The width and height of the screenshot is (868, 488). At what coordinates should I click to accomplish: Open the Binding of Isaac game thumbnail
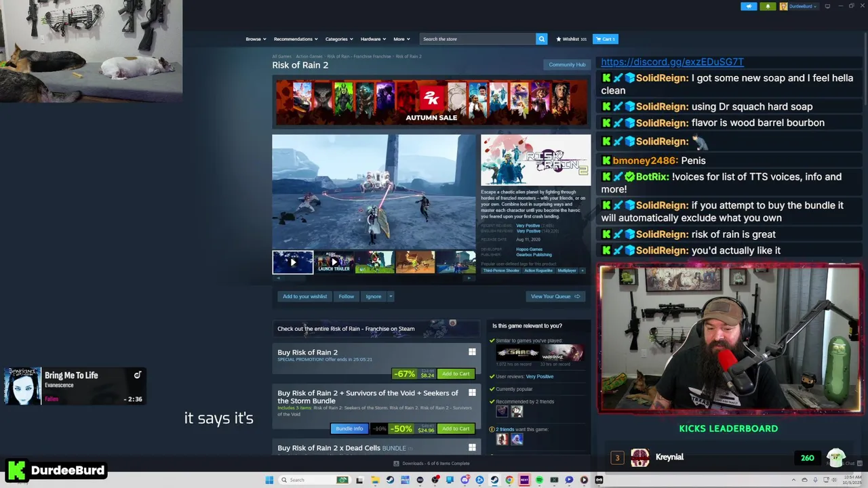(517, 352)
